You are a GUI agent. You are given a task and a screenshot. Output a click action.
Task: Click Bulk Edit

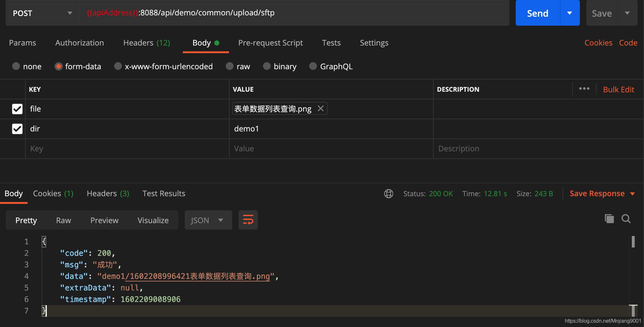click(x=619, y=89)
